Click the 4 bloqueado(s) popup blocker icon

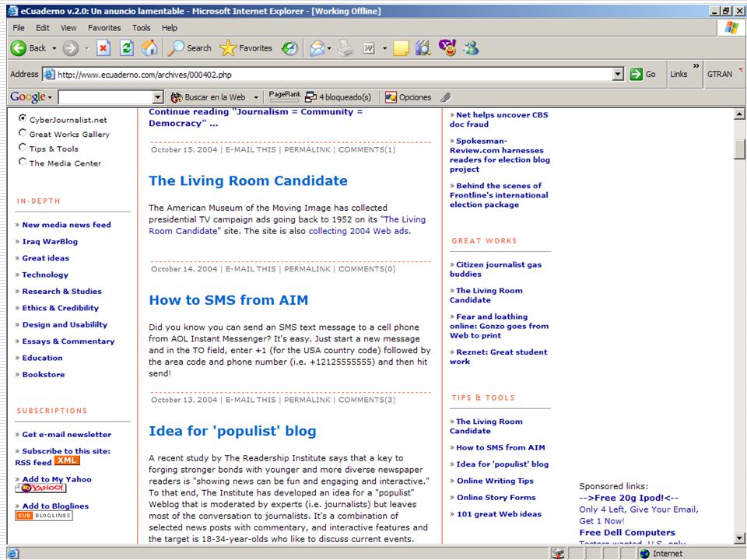(311, 97)
